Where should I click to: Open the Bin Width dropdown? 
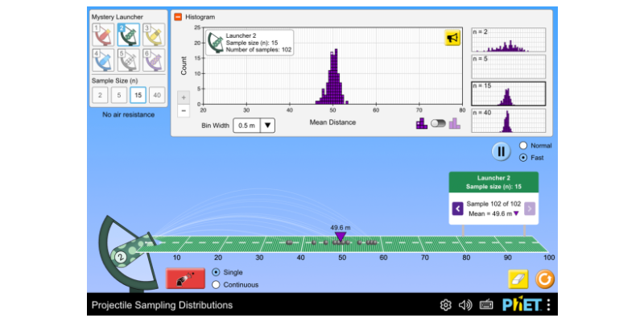click(254, 125)
